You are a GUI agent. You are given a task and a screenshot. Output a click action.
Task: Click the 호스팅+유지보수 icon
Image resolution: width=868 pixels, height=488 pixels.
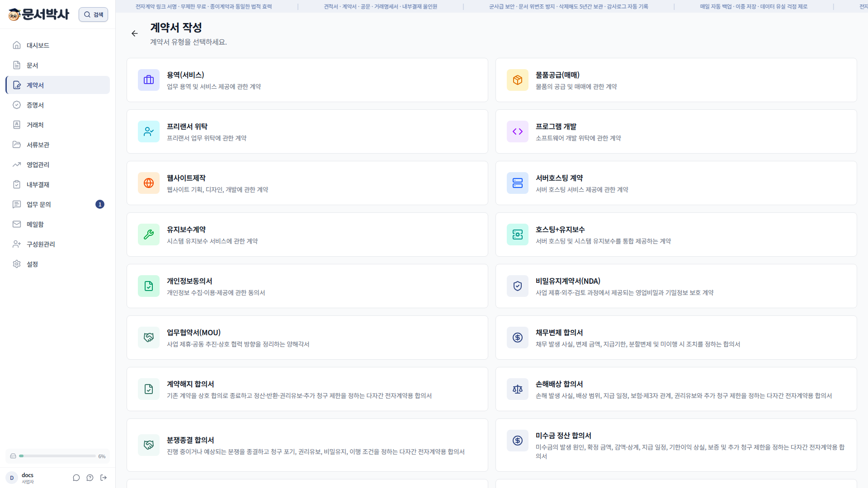518,235
